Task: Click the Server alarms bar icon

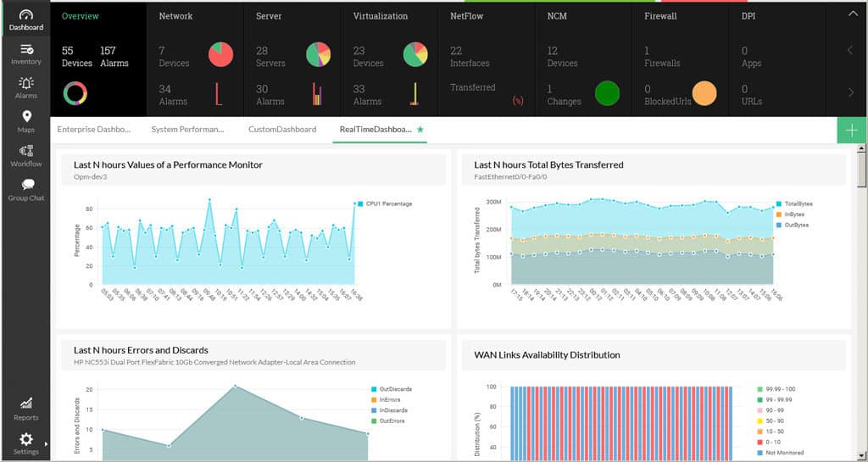Action: coord(317,94)
